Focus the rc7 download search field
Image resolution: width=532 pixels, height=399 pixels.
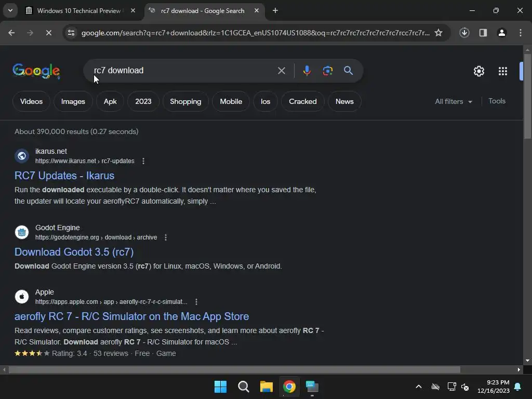click(x=183, y=71)
